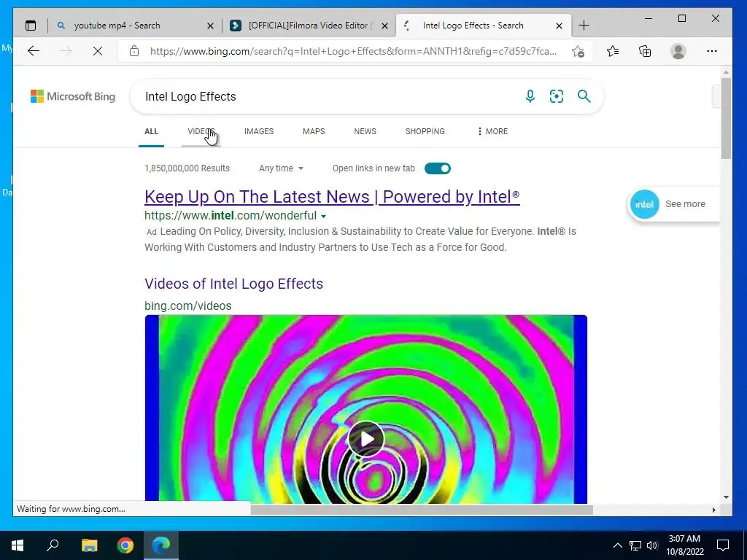Expand the intel.com ad URL arrow
The image size is (747, 560).
(323, 216)
